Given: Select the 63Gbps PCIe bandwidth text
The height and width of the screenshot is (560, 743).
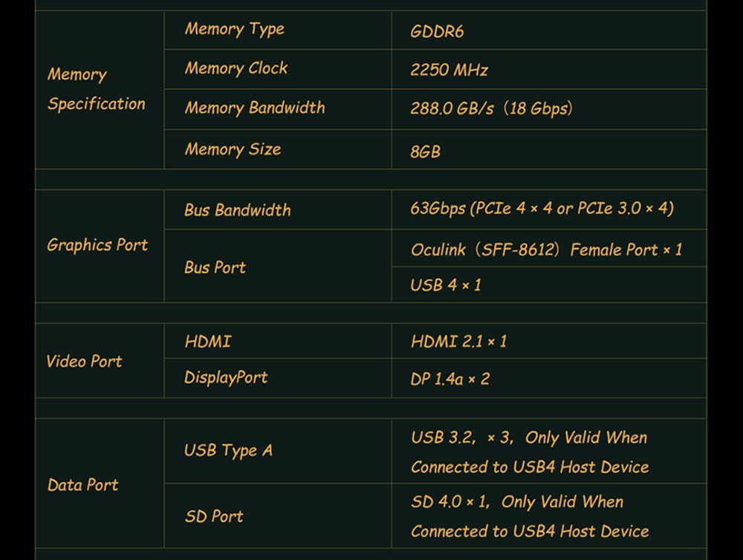Looking at the screenshot, I should (x=542, y=209).
